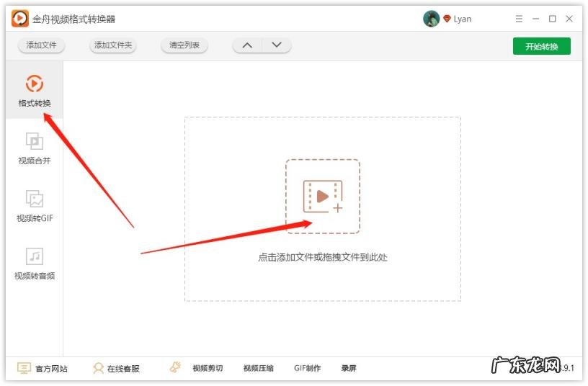This screenshot has width=588, height=386.
Task: Select the 格式转换 sidebar icon
Action: [x=35, y=84]
